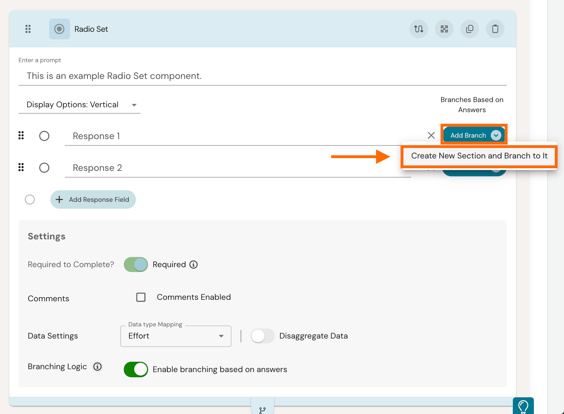Viewport: 564px width, 414px height.
Task: Check the Comments Enabled checkbox
Action: (x=141, y=297)
